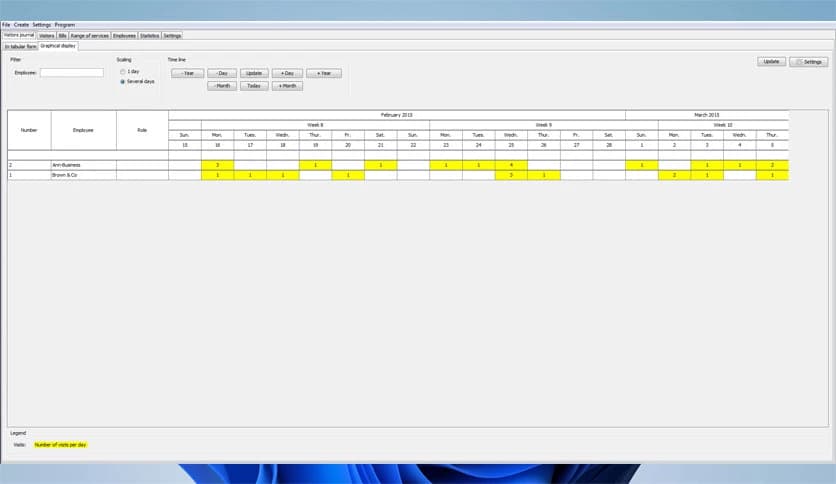Click Ann-Business visit cell for Sun. March 1
The width and height of the screenshot is (836, 484).
pos(641,165)
